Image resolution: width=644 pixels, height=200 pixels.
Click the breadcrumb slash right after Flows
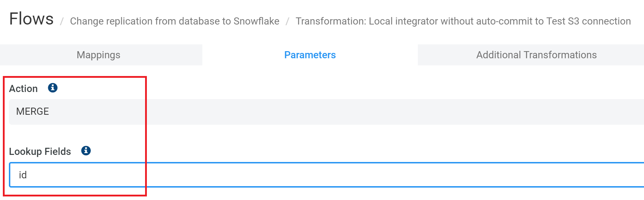[x=62, y=22]
